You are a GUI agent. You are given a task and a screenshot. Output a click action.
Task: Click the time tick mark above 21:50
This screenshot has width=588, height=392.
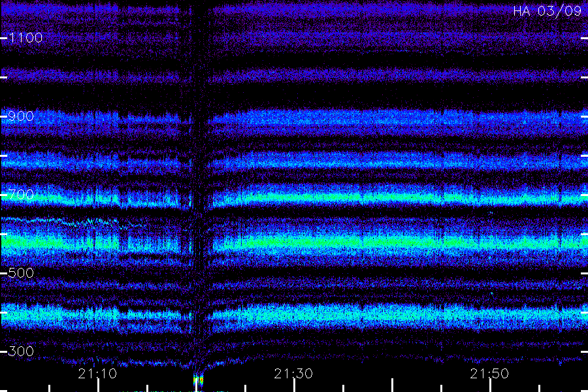490,385
